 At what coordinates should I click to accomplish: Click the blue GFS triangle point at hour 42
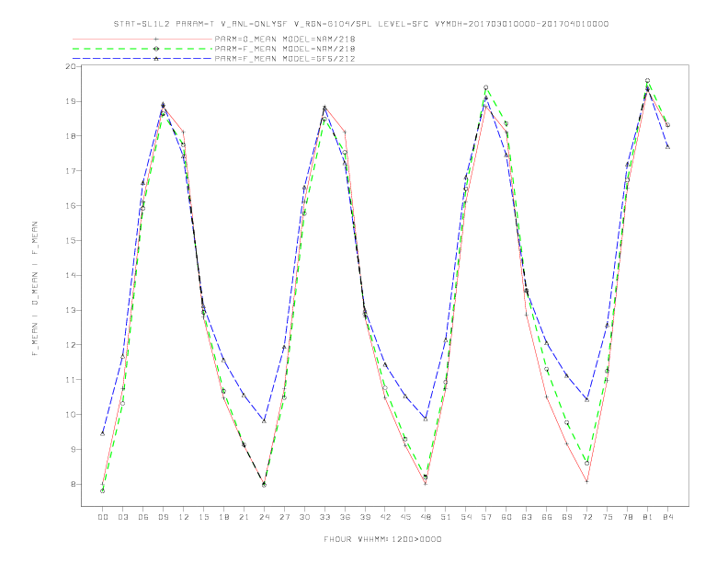(x=385, y=365)
